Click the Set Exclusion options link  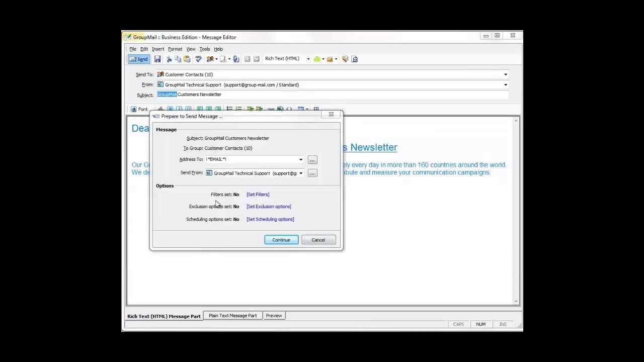(269, 206)
